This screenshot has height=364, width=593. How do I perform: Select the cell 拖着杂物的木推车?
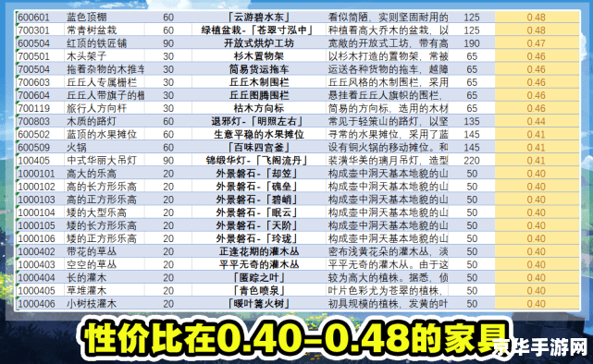point(105,69)
